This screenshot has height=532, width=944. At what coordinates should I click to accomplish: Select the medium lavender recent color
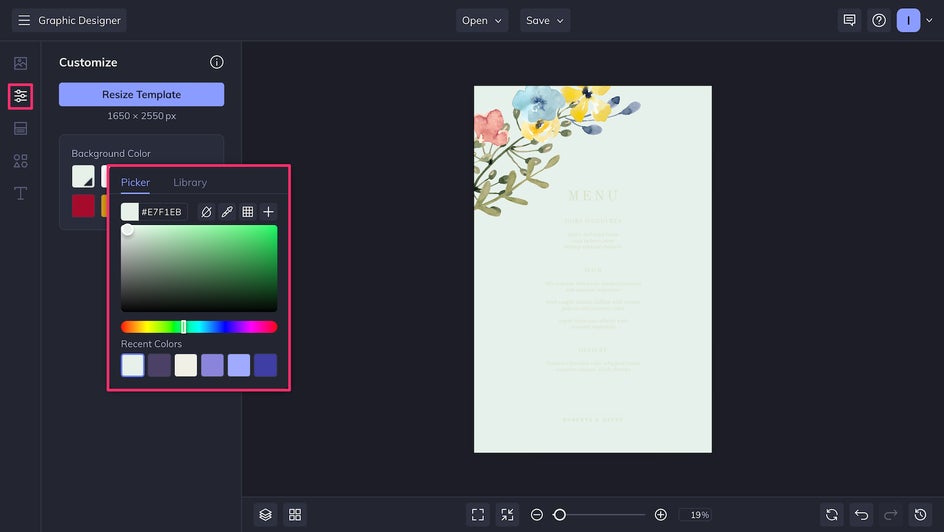click(x=212, y=365)
